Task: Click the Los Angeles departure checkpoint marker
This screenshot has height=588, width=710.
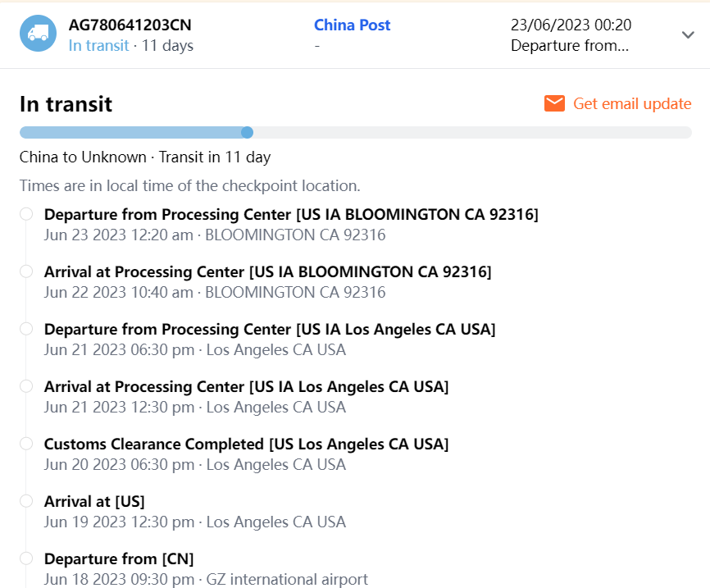Action: click(x=26, y=329)
